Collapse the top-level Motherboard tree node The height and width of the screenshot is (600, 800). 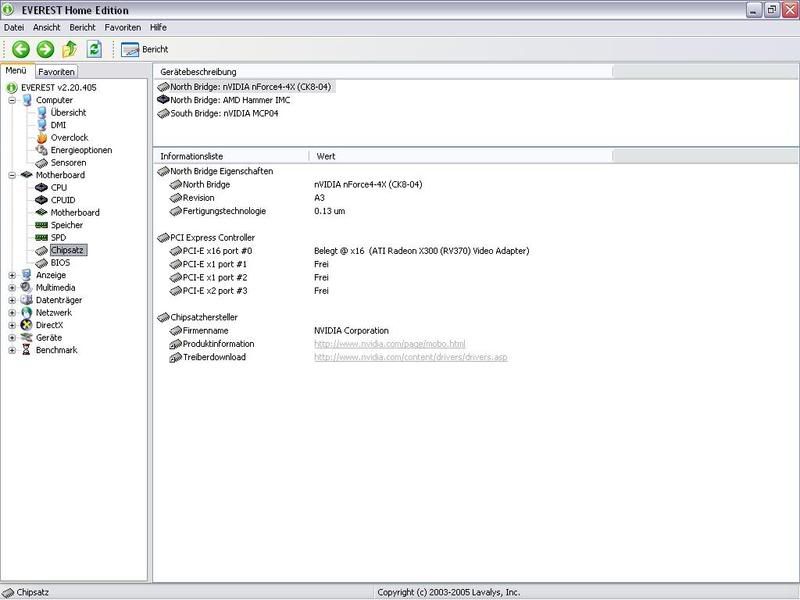pyautogui.click(x=12, y=176)
